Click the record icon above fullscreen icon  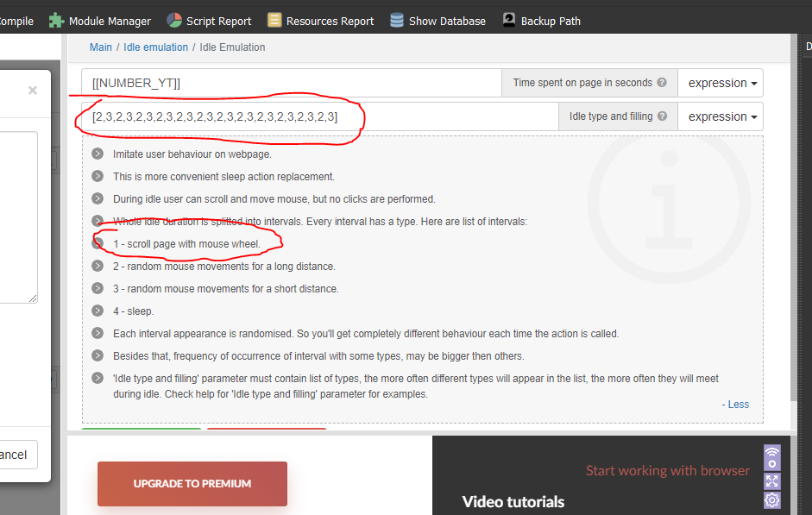point(772,457)
